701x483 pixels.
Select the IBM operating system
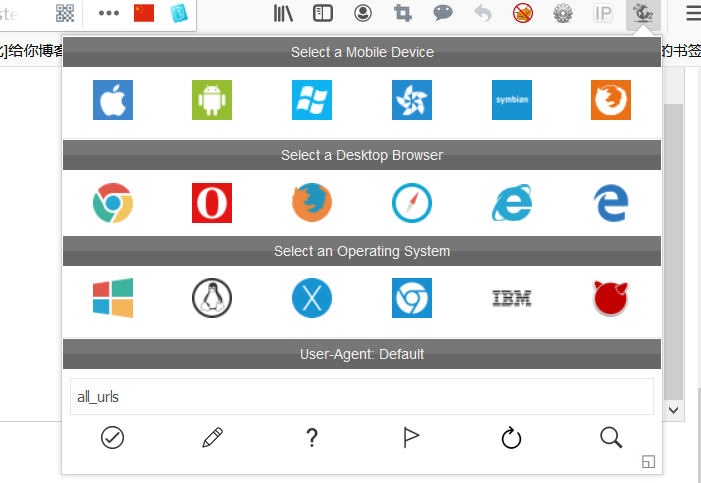(512, 298)
